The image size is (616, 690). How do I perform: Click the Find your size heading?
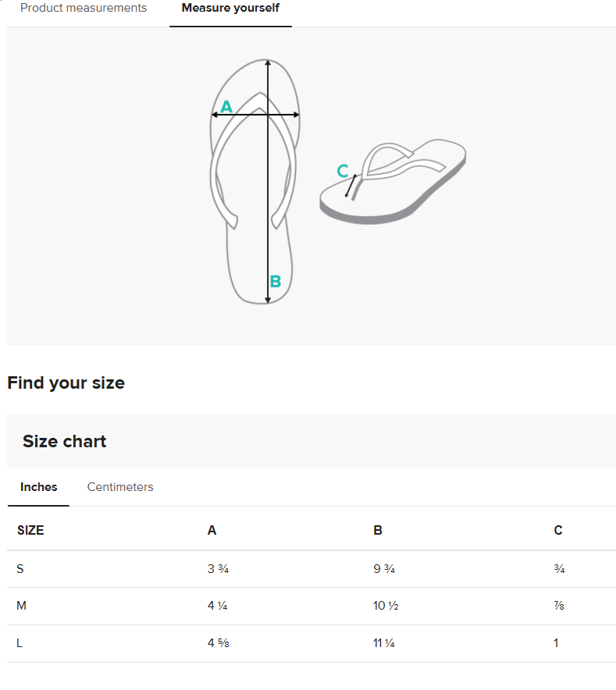coord(66,383)
